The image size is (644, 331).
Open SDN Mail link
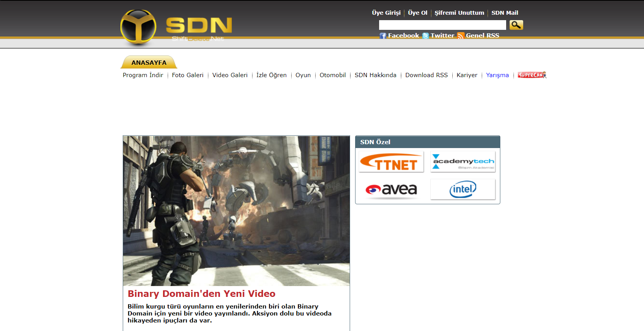(x=505, y=13)
